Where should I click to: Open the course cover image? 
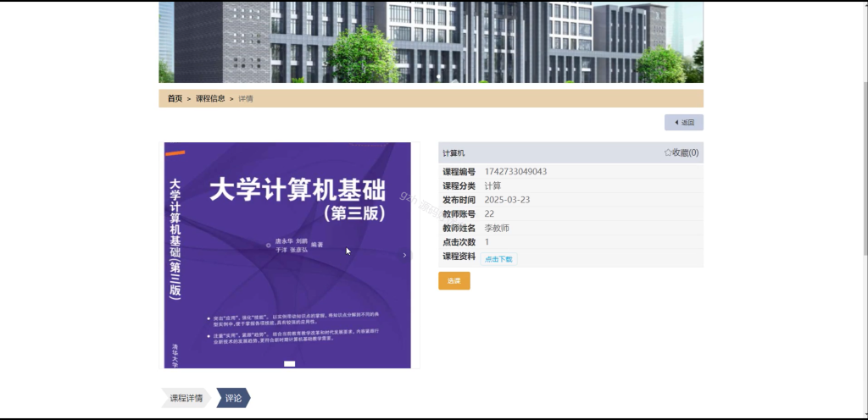click(x=288, y=256)
